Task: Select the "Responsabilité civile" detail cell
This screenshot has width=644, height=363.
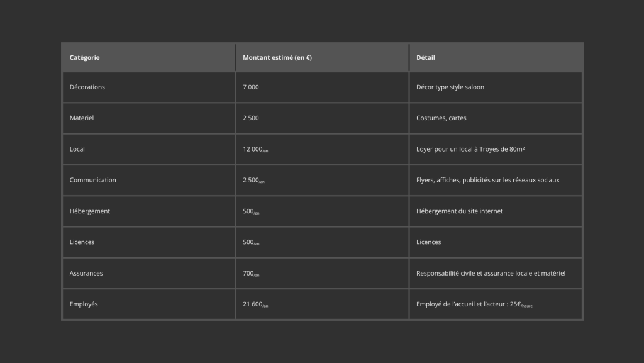Action: [x=491, y=273]
